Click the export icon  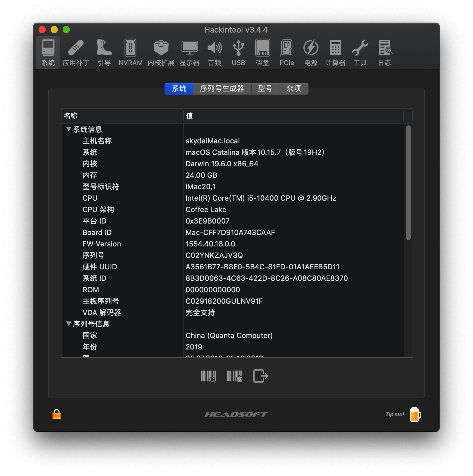tap(261, 376)
